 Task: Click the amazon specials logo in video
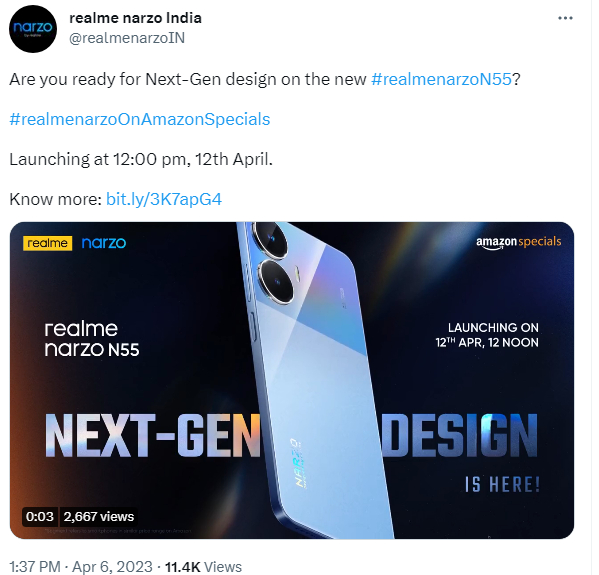(x=518, y=242)
